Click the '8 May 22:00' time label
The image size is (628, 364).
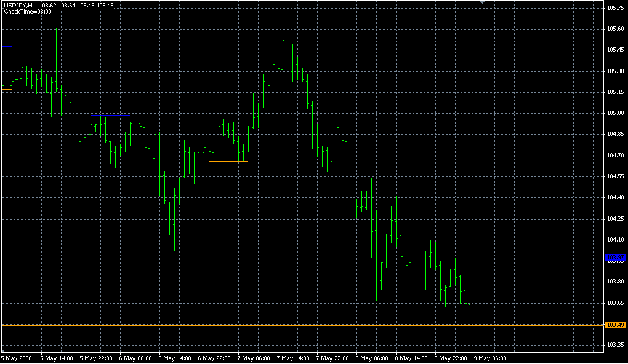451,358
